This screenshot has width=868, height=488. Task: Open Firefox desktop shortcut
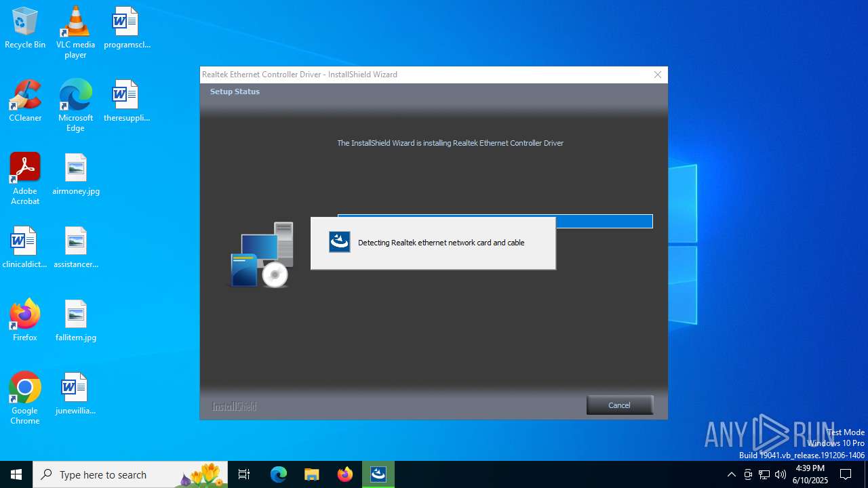25,321
